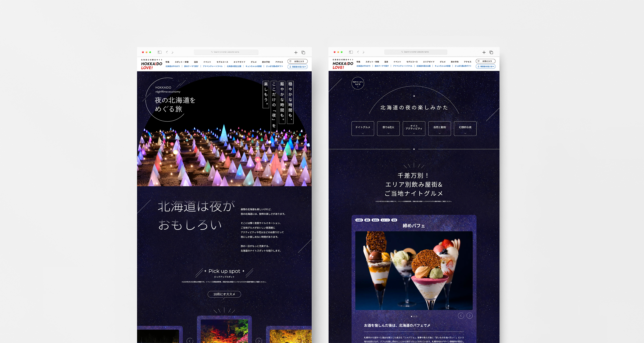Image resolution: width=644 pixels, height=343 pixels.
Task: Expand the 幻想的な夜 category box
Action: [x=465, y=128]
